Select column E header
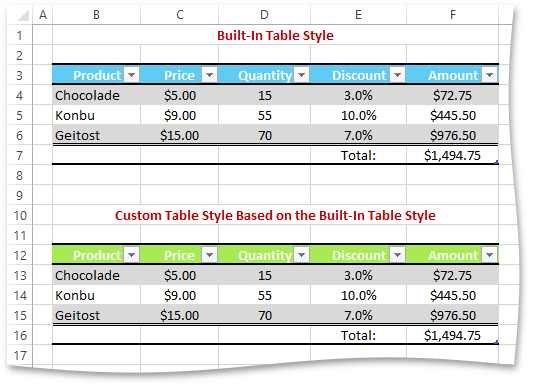 tap(358, 15)
